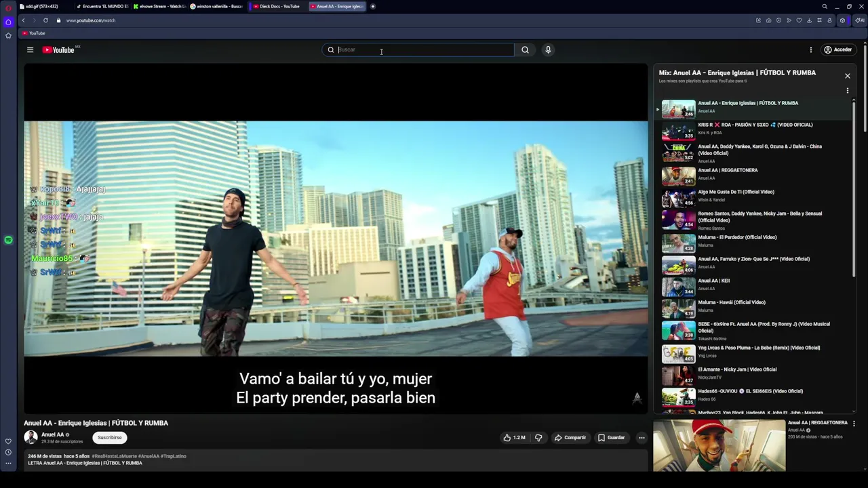Image resolution: width=868 pixels, height=488 pixels.
Task: Take a snapshot with camera icon
Action: pyautogui.click(x=768, y=20)
